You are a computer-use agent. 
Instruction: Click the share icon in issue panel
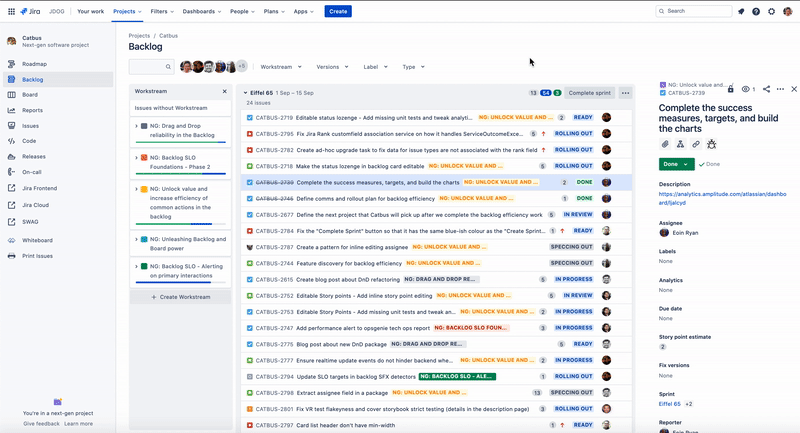(x=766, y=89)
